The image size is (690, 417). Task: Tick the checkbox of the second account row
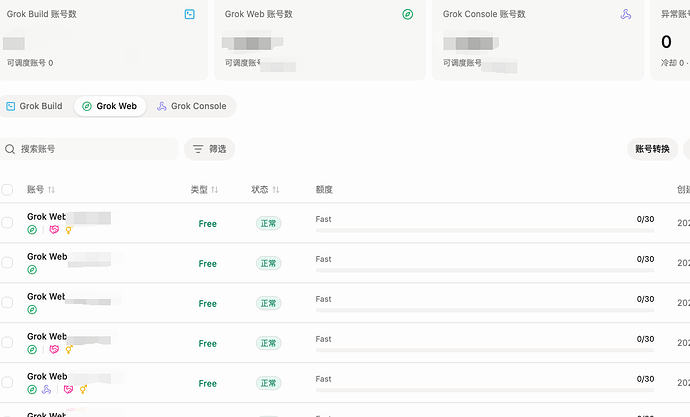tap(7, 263)
